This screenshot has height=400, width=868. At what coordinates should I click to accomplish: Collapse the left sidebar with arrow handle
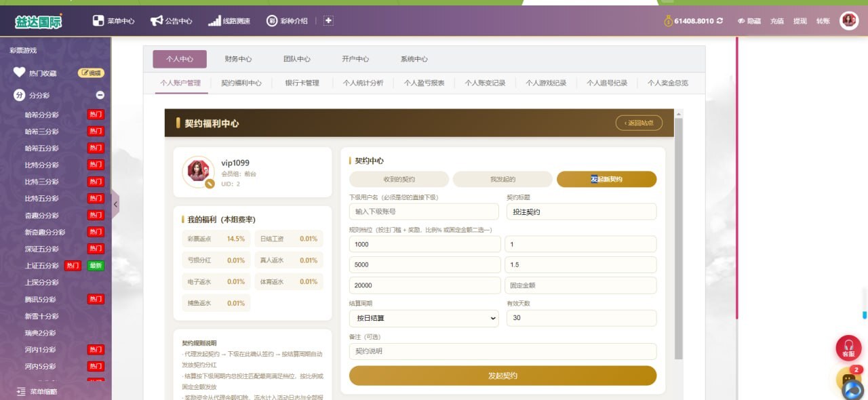point(115,203)
